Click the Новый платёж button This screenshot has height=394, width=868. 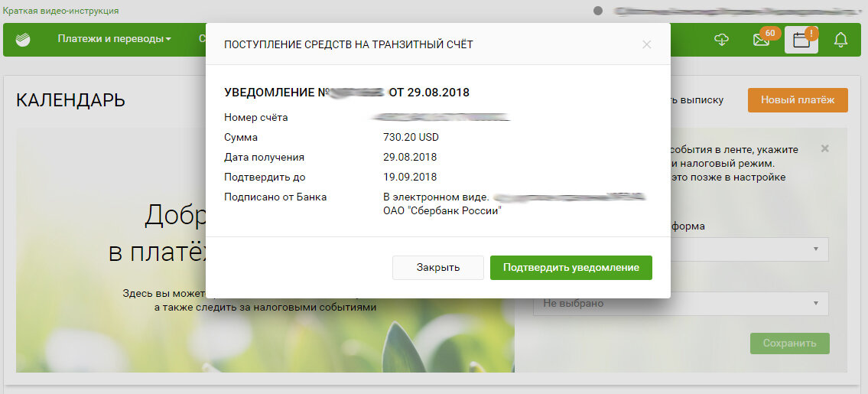tap(798, 100)
